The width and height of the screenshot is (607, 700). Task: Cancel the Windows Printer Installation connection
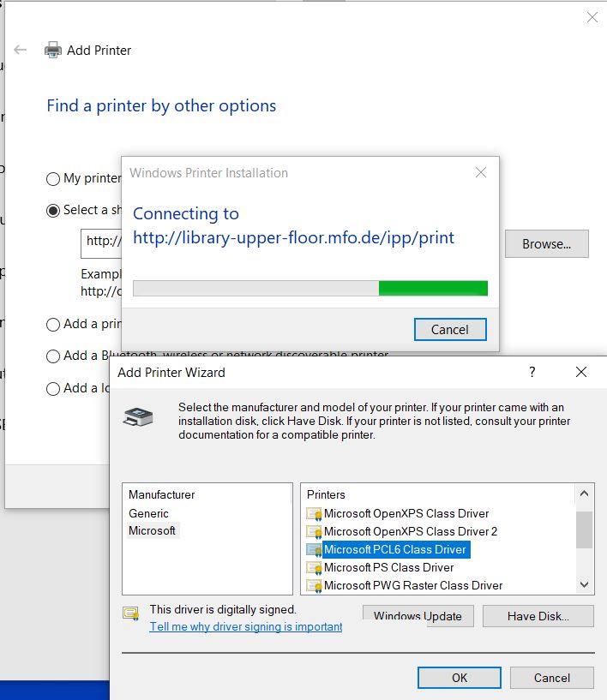[x=450, y=330]
